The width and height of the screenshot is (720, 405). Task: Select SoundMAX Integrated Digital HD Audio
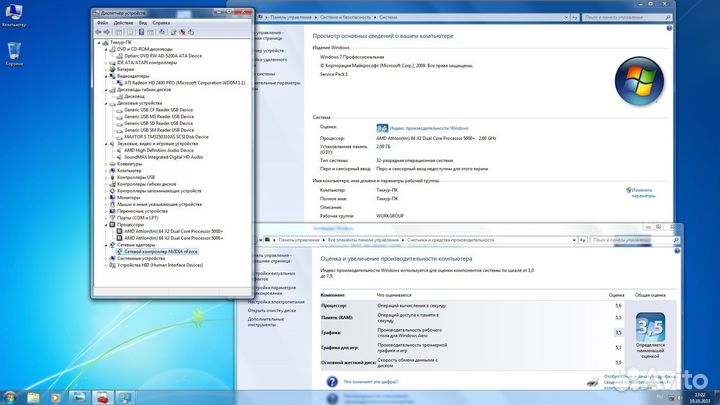tap(163, 157)
